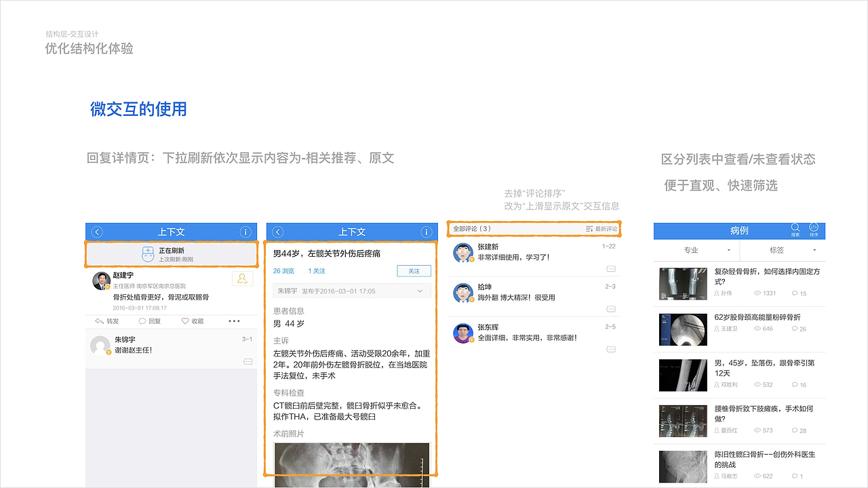Viewport: 868px width, 488px height.
Task: Select the 全部评论（3）tab
Action: [x=471, y=229]
